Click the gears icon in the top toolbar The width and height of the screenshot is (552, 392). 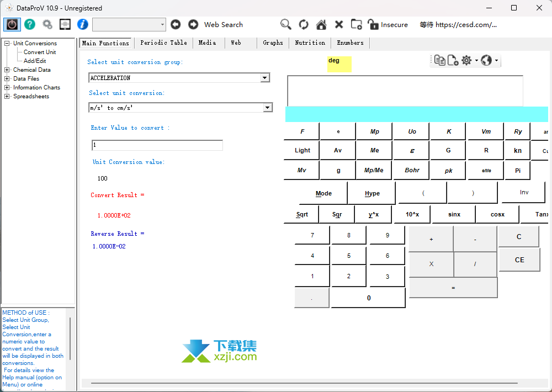(x=47, y=24)
